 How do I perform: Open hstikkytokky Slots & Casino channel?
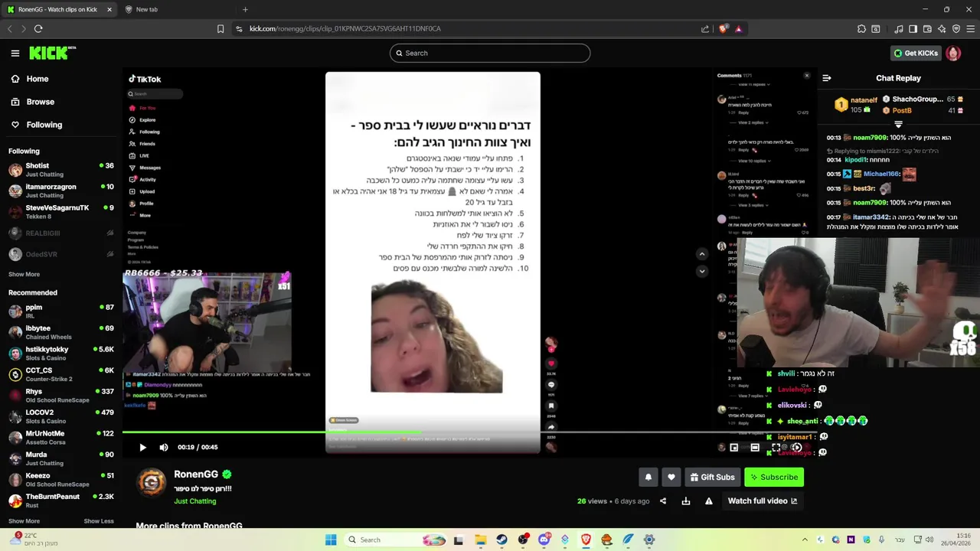[61, 354]
